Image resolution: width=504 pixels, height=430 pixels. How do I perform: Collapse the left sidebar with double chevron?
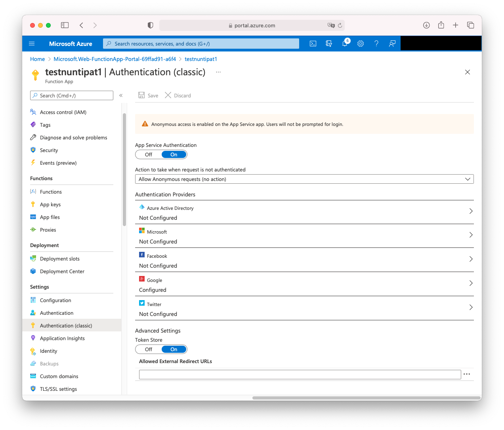click(121, 95)
